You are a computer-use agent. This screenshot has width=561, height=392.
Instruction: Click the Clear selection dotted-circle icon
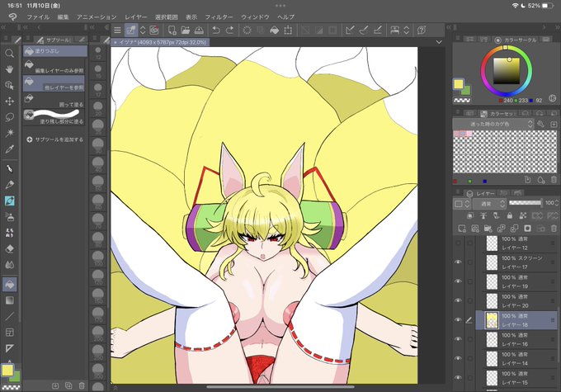(247, 31)
